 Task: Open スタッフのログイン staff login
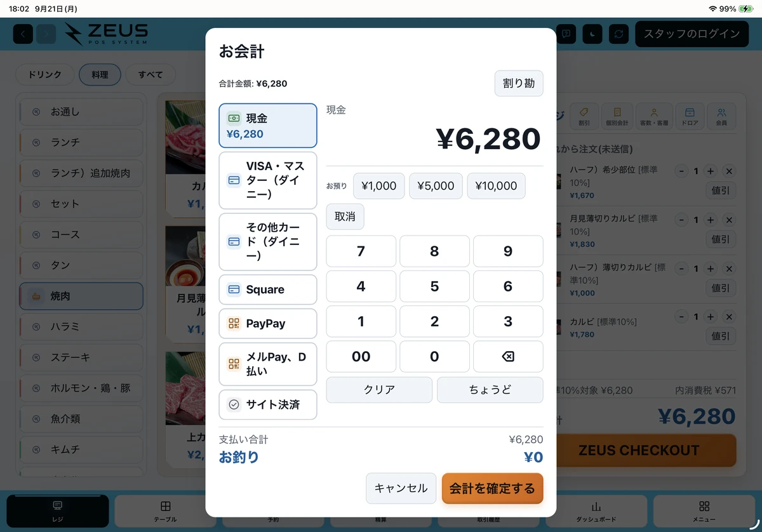pyautogui.click(x=692, y=34)
